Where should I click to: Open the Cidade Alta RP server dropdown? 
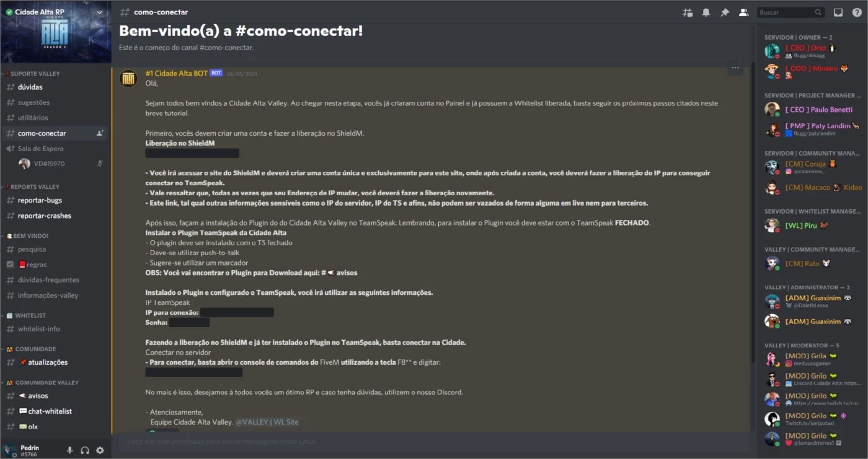[100, 12]
